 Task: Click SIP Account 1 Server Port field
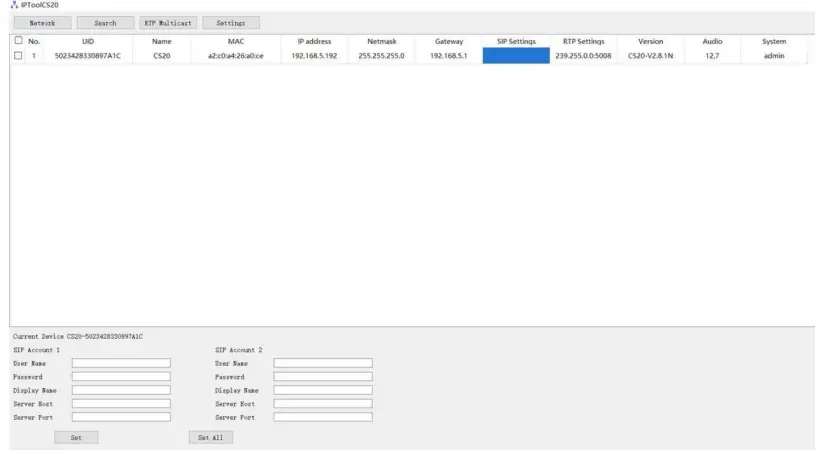pyautogui.click(x=121, y=417)
